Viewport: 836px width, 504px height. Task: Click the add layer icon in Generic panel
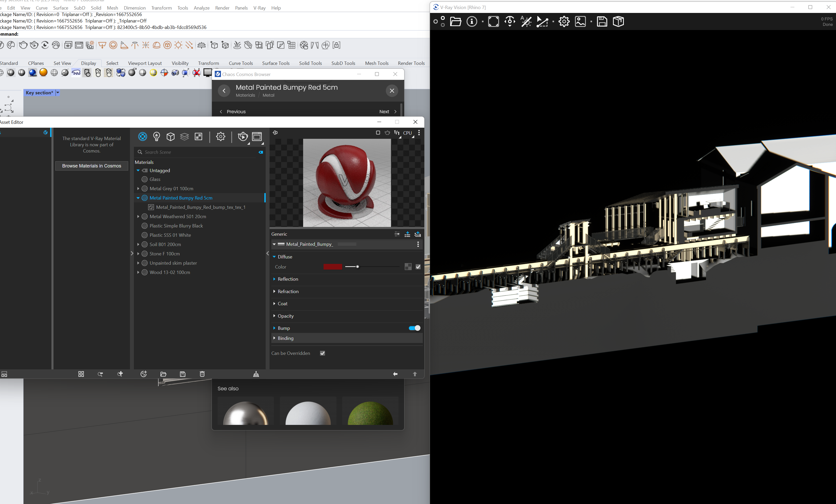(x=418, y=234)
